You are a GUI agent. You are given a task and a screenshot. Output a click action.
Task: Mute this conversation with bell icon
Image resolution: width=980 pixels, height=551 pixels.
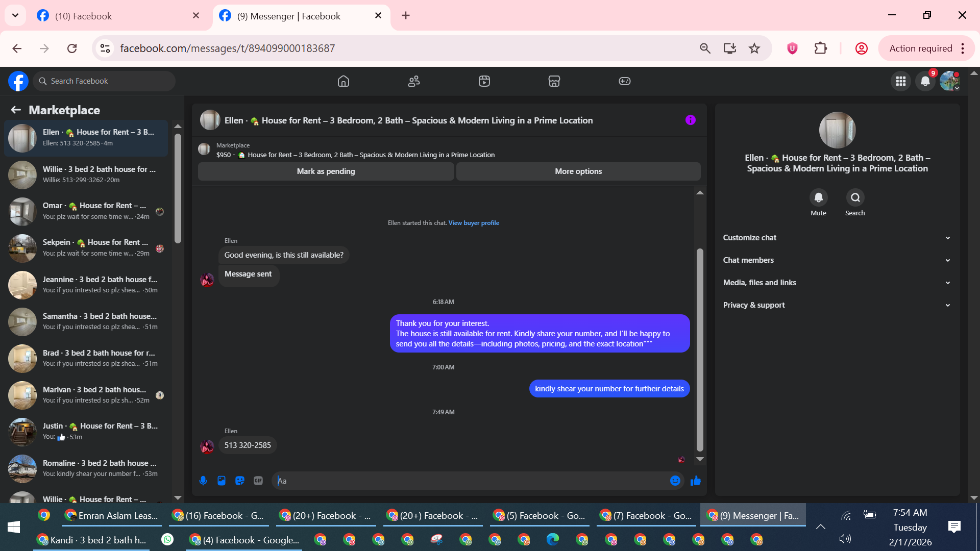(x=818, y=197)
